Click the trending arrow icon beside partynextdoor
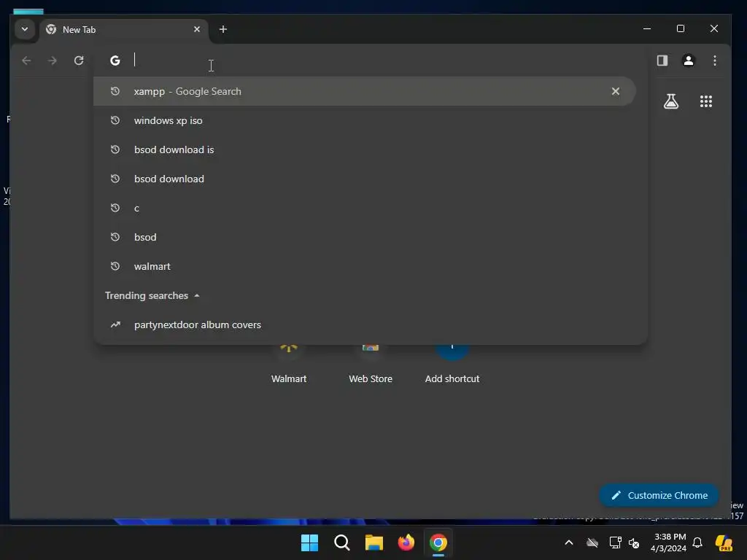Image resolution: width=747 pixels, height=560 pixels. (x=115, y=324)
